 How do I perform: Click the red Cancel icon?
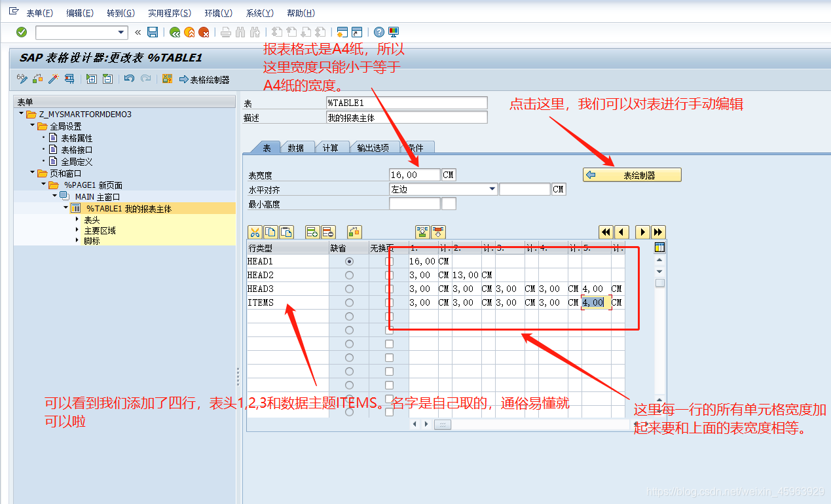click(204, 32)
